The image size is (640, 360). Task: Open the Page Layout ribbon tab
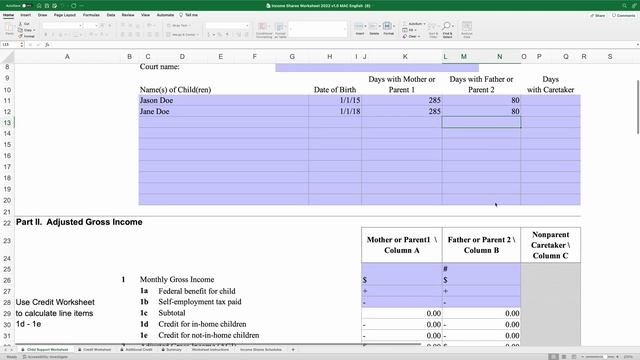(x=65, y=15)
